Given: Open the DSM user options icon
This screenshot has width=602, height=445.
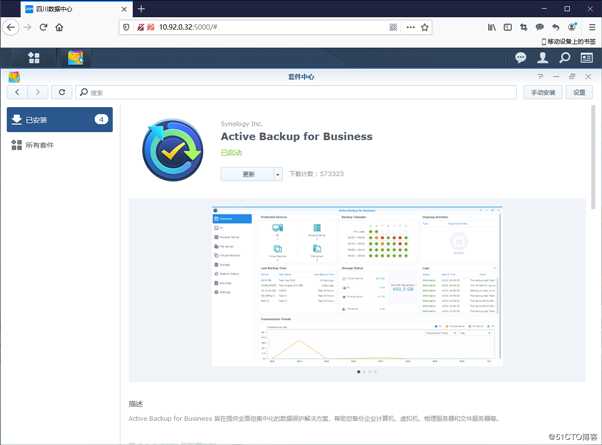Looking at the screenshot, I should coord(542,58).
